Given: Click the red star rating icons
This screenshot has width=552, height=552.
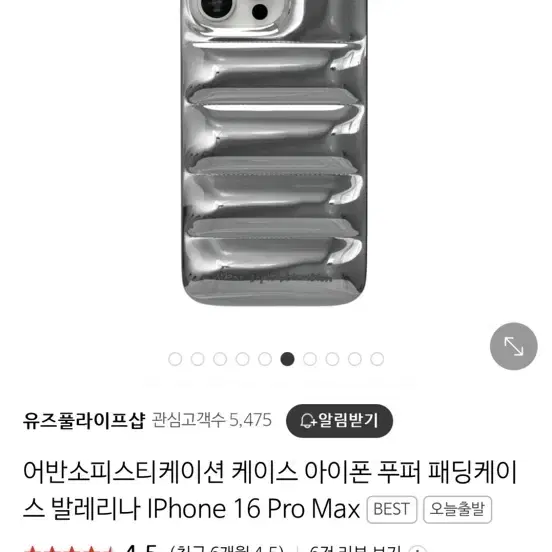Looking at the screenshot, I should pyautogui.click(x=69, y=548).
